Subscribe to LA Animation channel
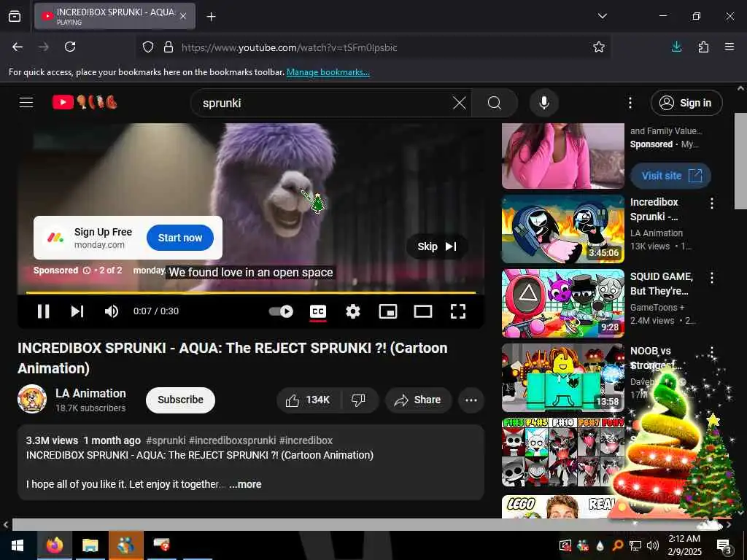This screenshot has height=560, width=747. click(x=181, y=400)
